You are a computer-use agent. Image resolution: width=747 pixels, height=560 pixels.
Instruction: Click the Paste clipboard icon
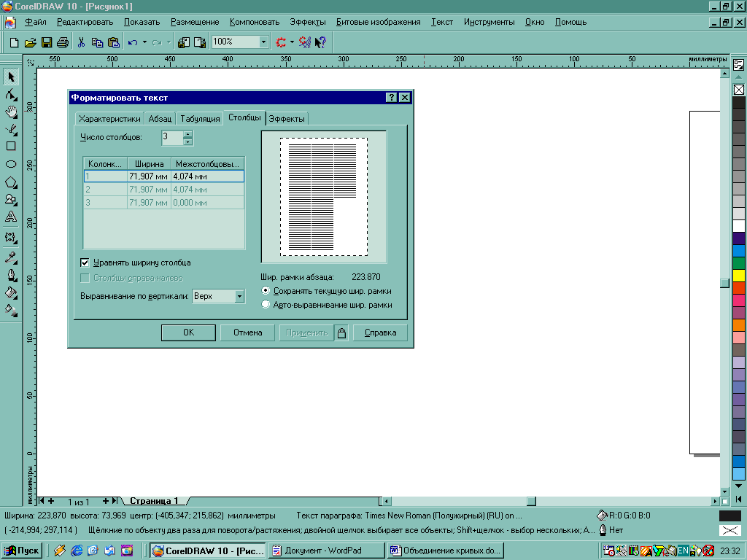tap(113, 42)
